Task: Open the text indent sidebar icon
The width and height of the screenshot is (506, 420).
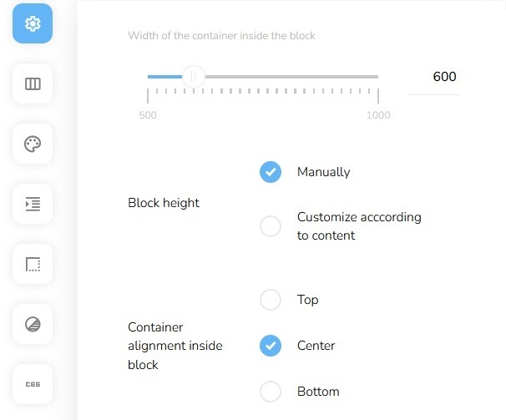Action: [x=33, y=204]
